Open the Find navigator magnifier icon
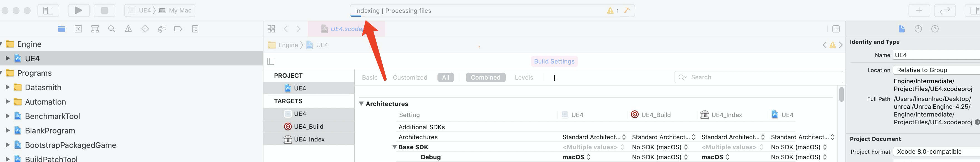Image resolution: width=980 pixels, height=162 pixels. (x=111, y=29)
